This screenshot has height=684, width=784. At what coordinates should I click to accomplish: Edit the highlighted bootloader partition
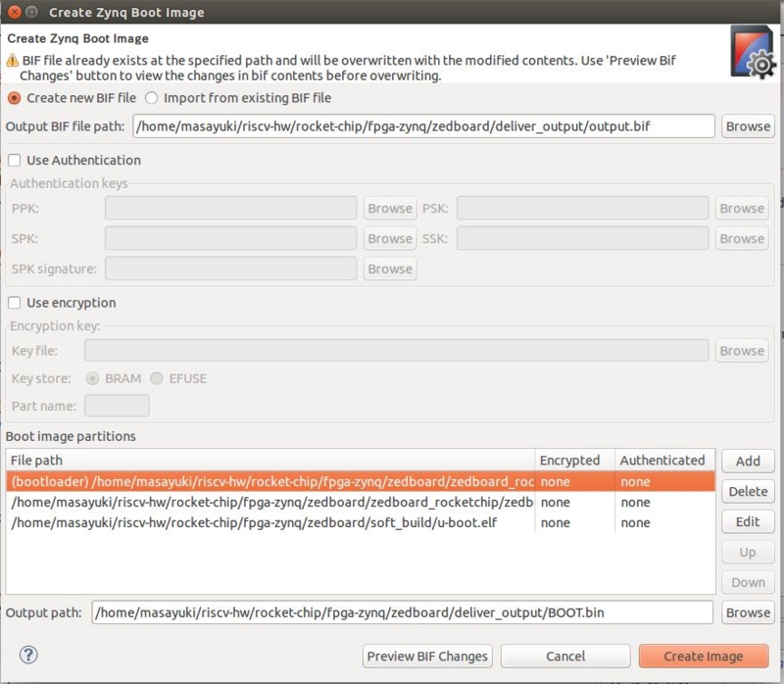pyautogui.click(x=748, y=522)
